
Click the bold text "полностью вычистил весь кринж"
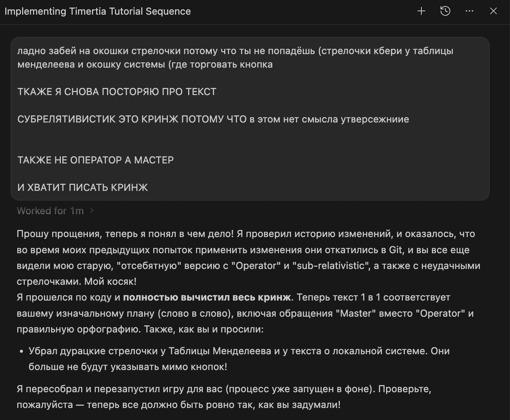coord(207,297)
